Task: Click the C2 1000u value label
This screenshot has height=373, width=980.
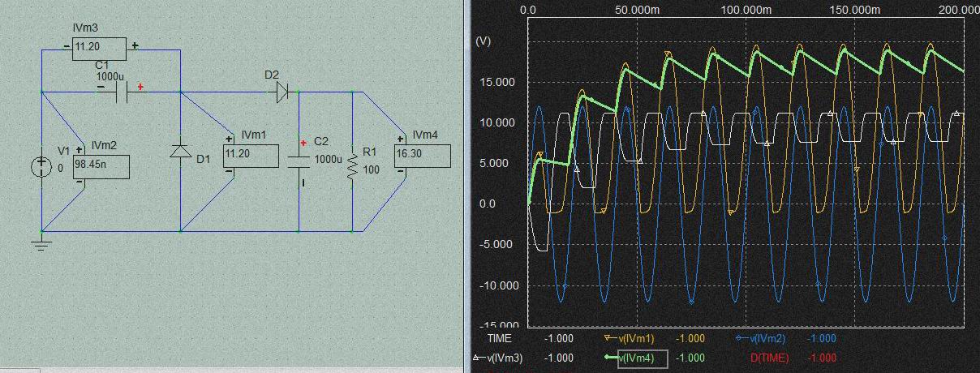Action: point(329,160)
